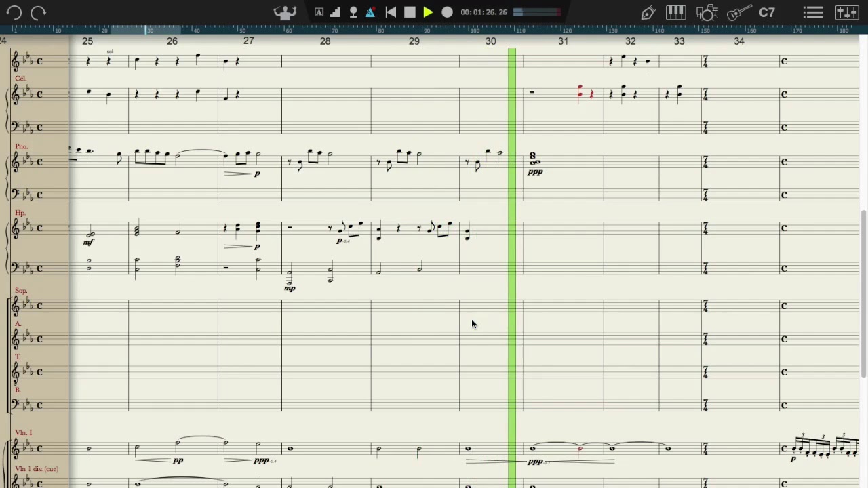Open the mixer panel
Screen dimensions: 868x488
coord(847,12)
